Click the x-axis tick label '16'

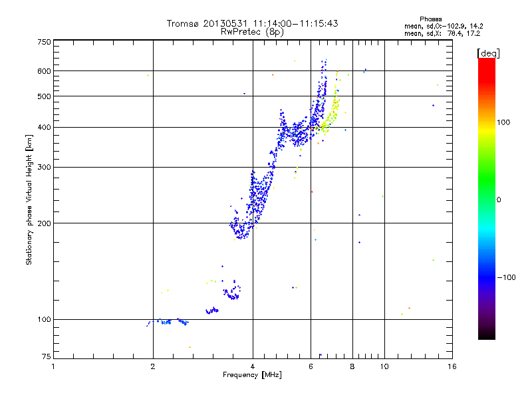coord(452,366)
